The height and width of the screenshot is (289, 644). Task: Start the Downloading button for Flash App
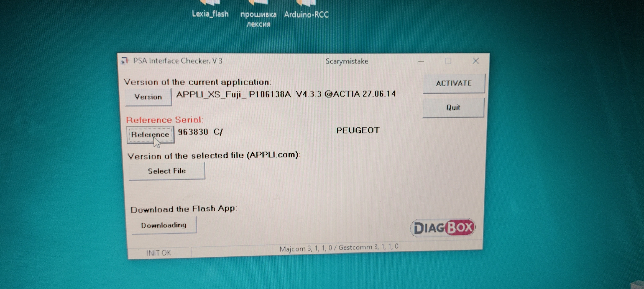pyautogui.click(x=164, y=225)
